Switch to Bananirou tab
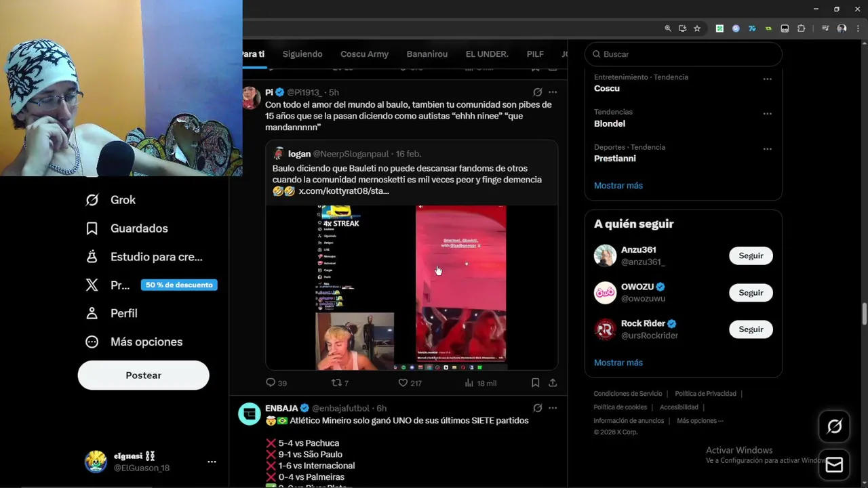Image resolution: width=868 pixels, height=488 pixels. click(427, 54)
